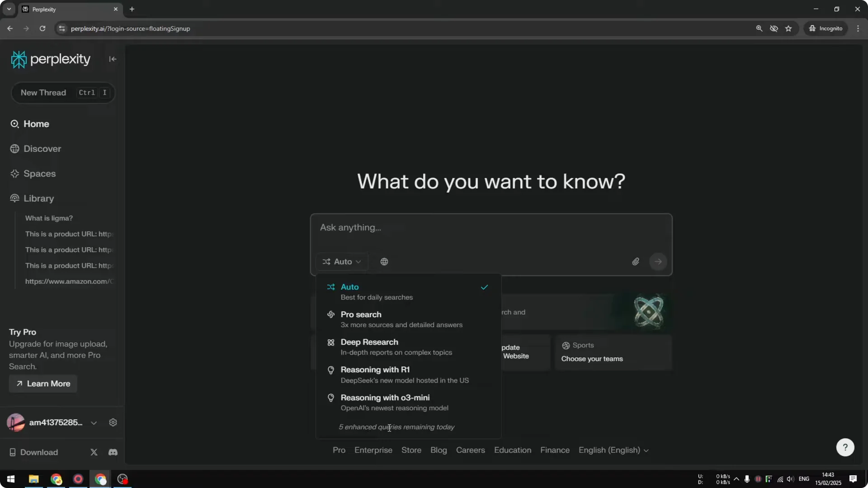This screenshot has height=488, width=868.
Task: Open the Chrome three-dot menu
Action: [x=859, y=28]
